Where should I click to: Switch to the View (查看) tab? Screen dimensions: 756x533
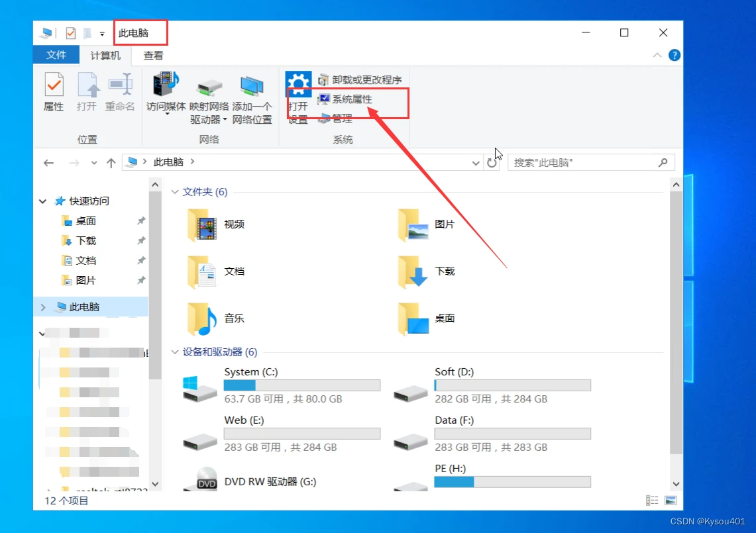point(153,55)
